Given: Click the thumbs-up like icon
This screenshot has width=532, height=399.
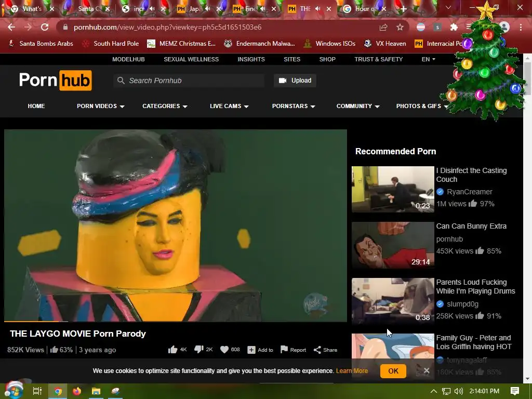Looking at the screenshot, I should 172,350.
